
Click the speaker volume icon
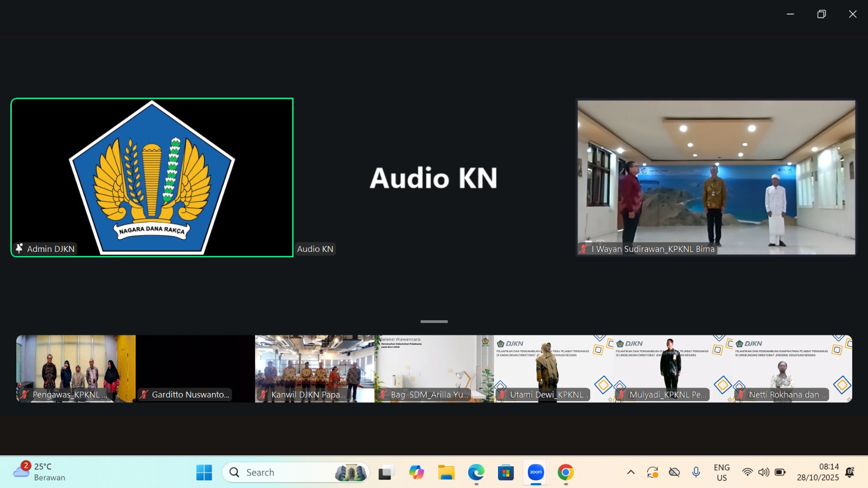click(x=763, y=472)
